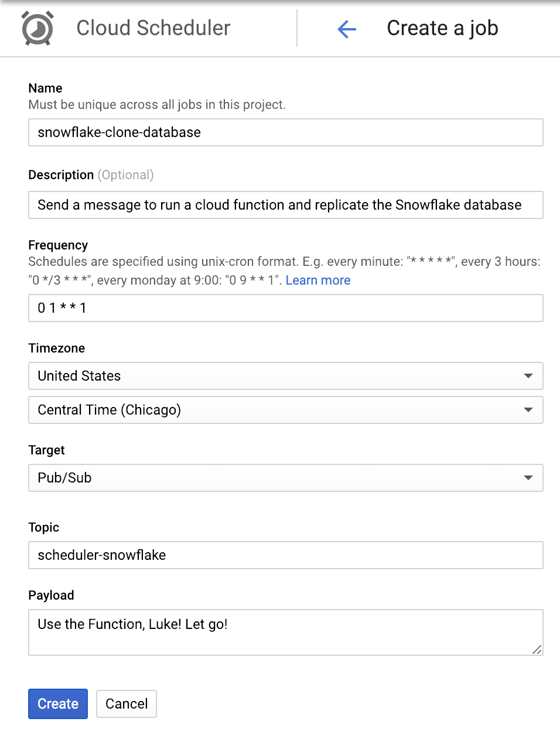The height and width of the screenshot is (732, 560).
Task: Click the Payload textarea resize handle
Action: point(537,650)
